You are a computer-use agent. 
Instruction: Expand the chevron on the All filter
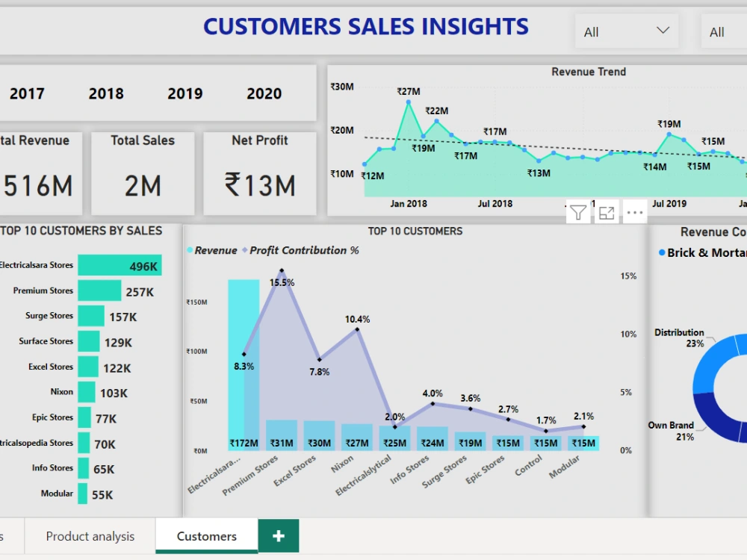(x=663, y=31)
